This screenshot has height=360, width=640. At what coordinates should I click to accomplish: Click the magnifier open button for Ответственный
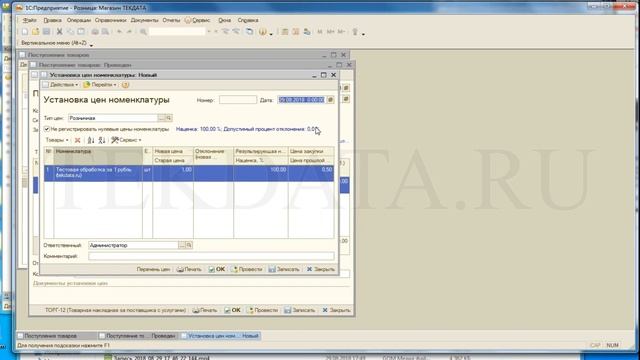189,245
